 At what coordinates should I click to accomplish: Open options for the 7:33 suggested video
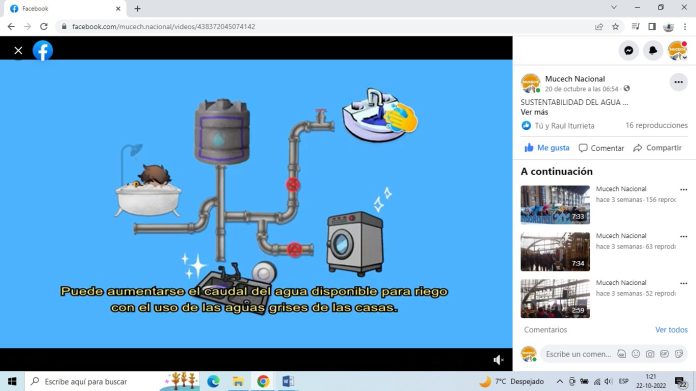(684, 190)
